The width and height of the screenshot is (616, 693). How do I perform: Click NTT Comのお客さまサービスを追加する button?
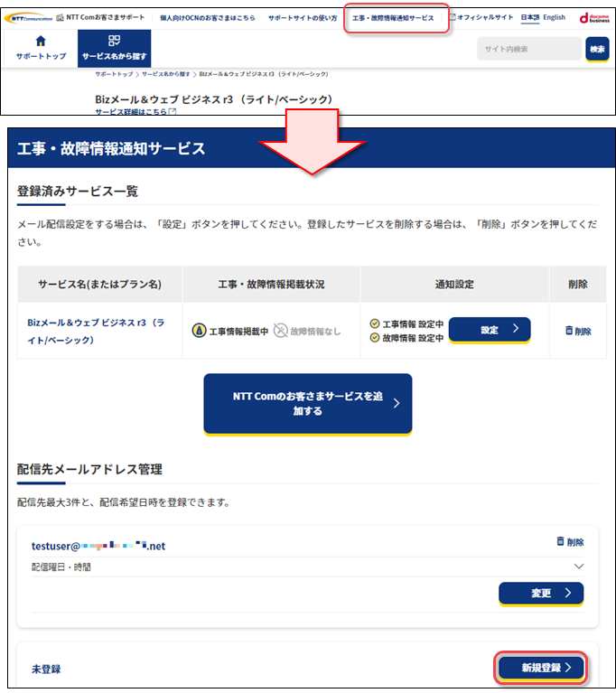tap(308, 404)
